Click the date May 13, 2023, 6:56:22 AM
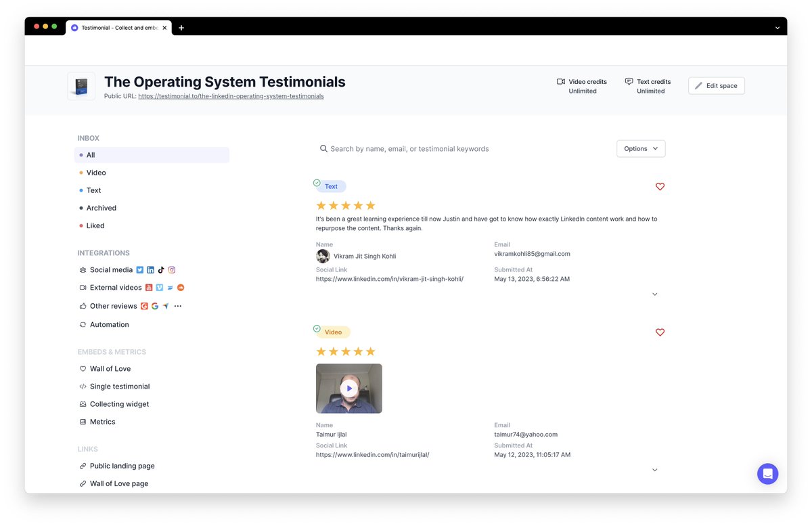 coord(532,279)
